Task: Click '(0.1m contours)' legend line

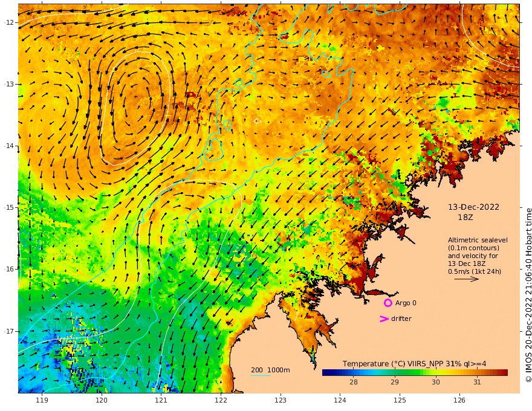Action: pyautogui.click(x=473, y=248)
